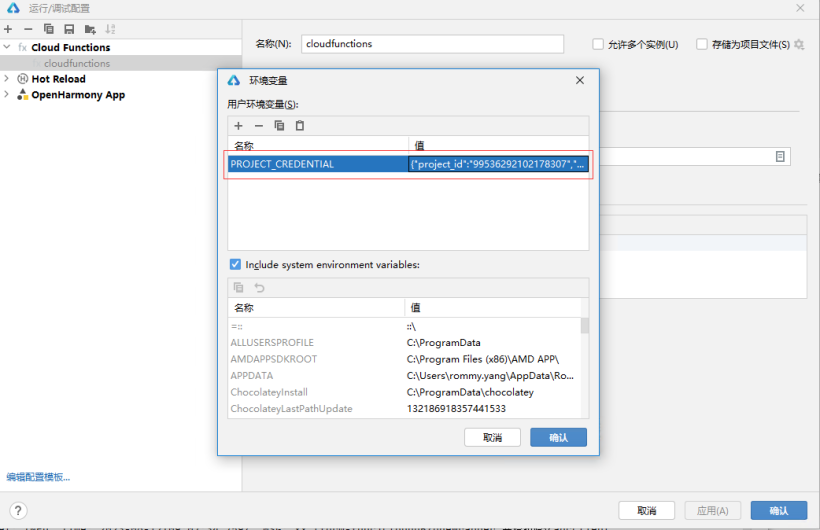This screenshot has height=530, width=820.
Task: Collapse the Cloud Functions tree node
Action: pos(7,47)
